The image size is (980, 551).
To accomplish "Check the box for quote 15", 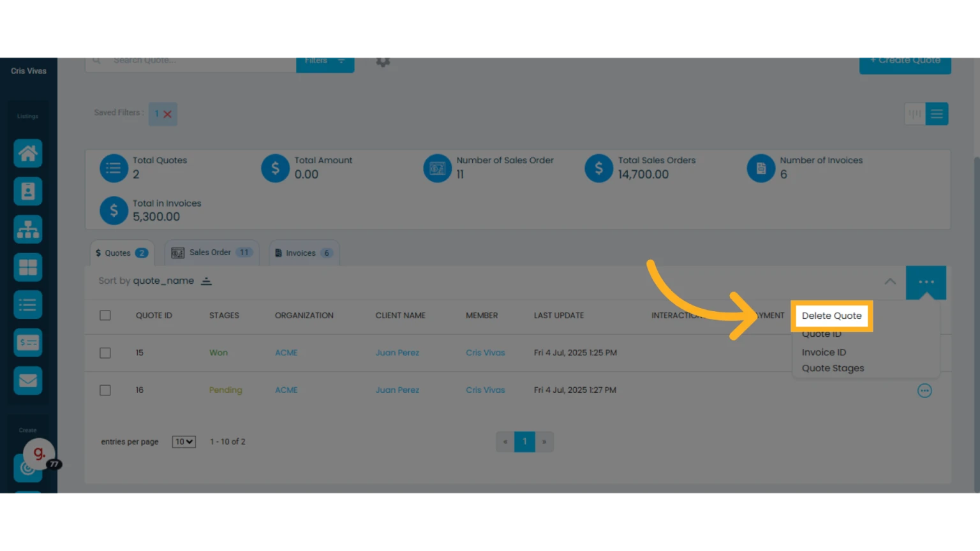I will click(105, 353).
